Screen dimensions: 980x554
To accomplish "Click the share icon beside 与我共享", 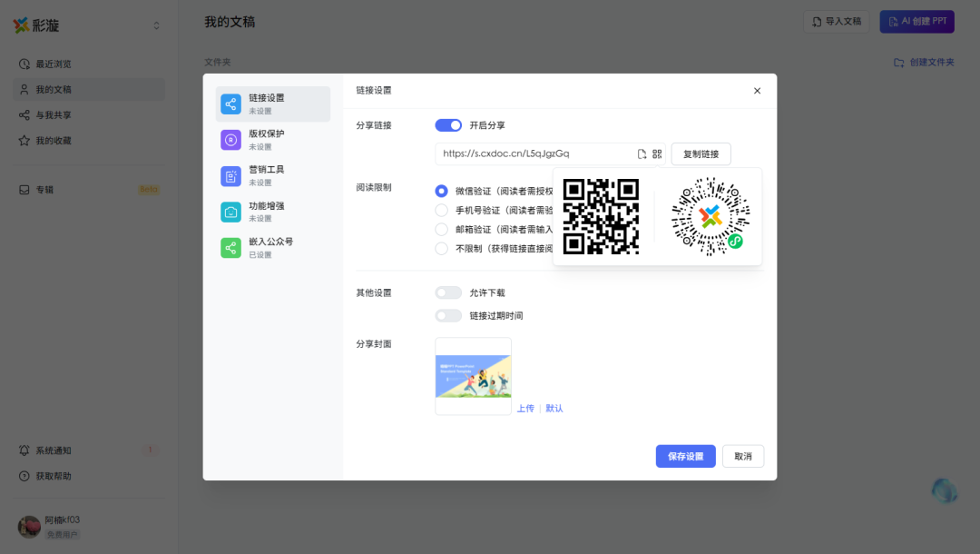I will point(24,115).
